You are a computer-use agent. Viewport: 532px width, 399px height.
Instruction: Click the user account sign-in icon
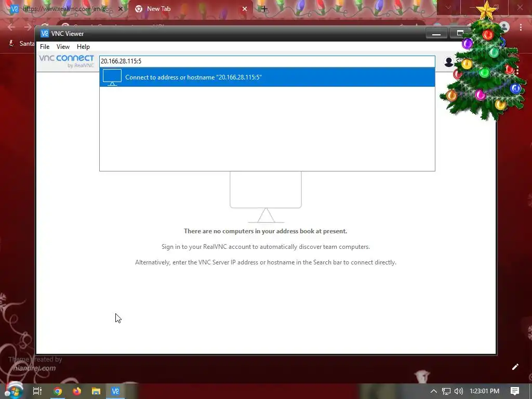[449, 62]
